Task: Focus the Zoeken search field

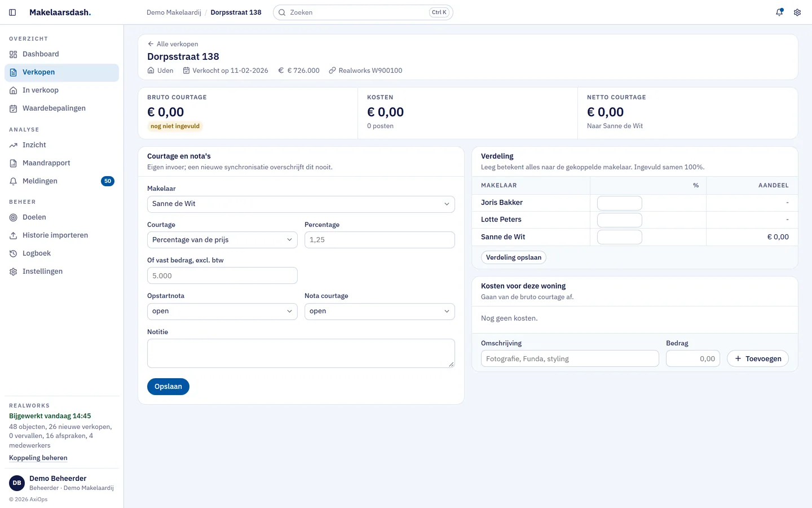Action: (x=363, y=12)
